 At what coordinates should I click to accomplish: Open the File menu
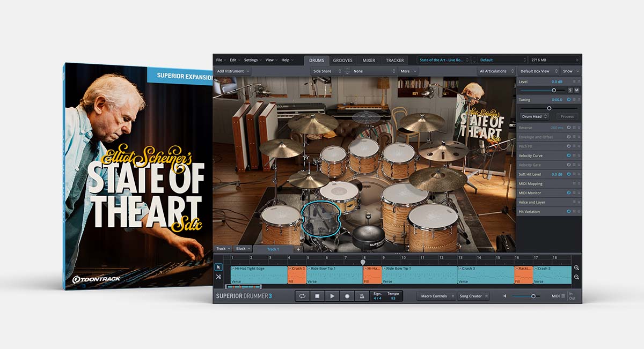point(220,60)
